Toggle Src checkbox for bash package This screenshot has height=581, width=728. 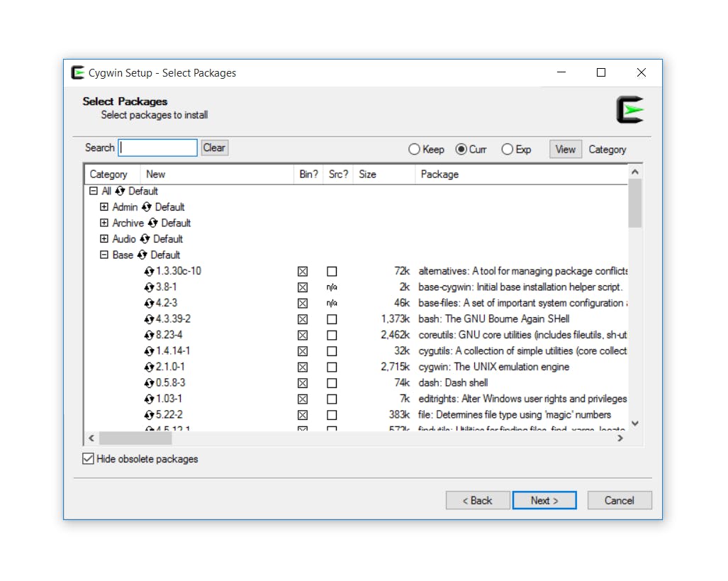332,319
